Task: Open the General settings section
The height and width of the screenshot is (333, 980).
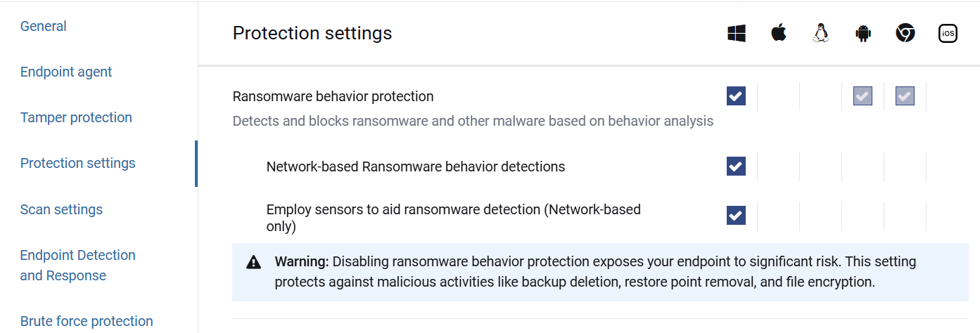Action: [44, 27]
